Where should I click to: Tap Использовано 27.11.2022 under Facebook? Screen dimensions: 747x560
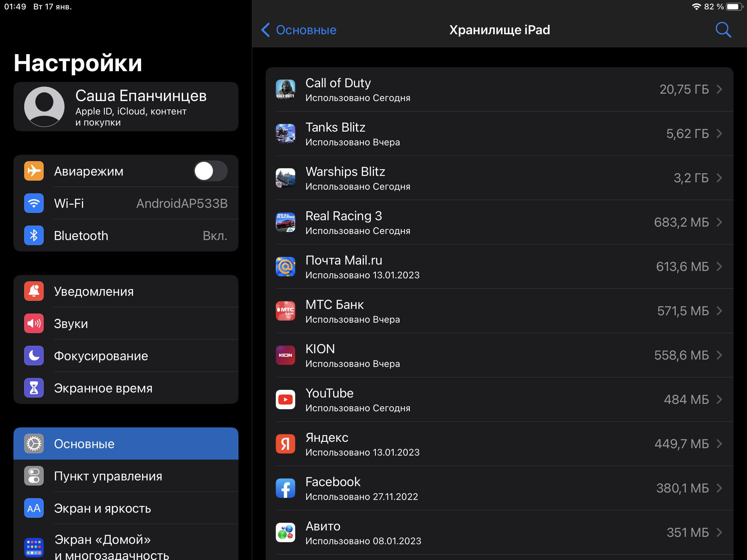tap(362, 497)
